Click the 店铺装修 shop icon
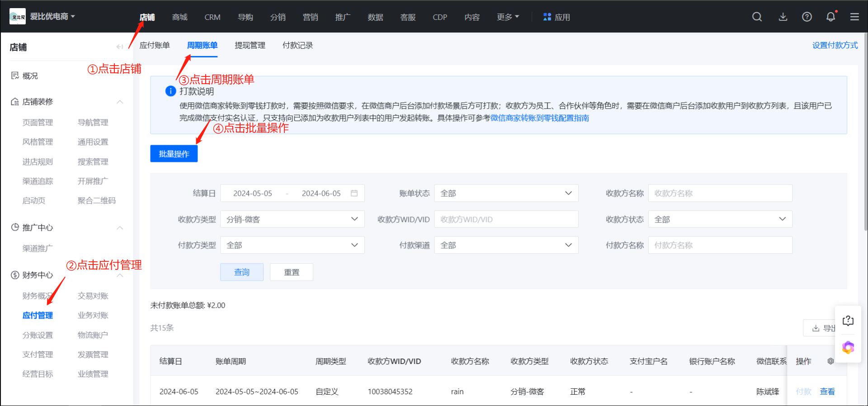 click(15, 101)
